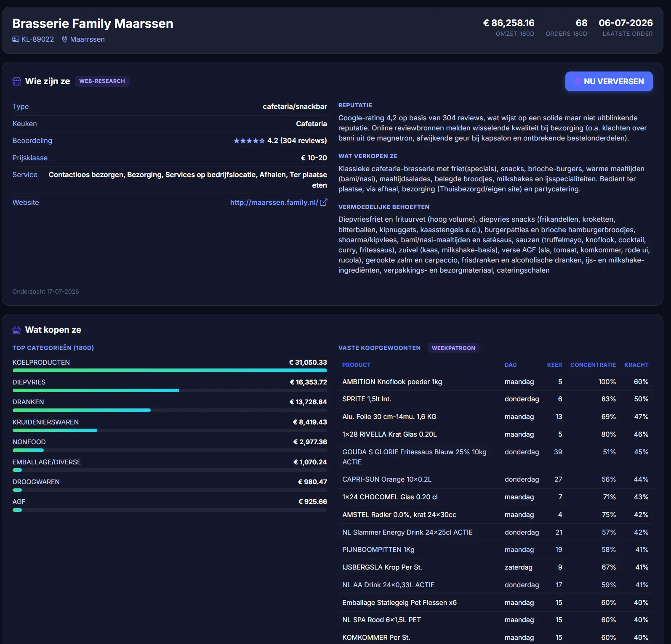This screenshot has height=644, width=671.
Task: Sort the table by KEER column header
Action: (x=554, y=365)
